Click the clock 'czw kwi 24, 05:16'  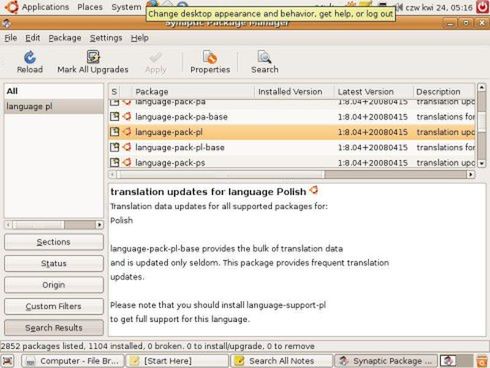click(x=439, y=7)
